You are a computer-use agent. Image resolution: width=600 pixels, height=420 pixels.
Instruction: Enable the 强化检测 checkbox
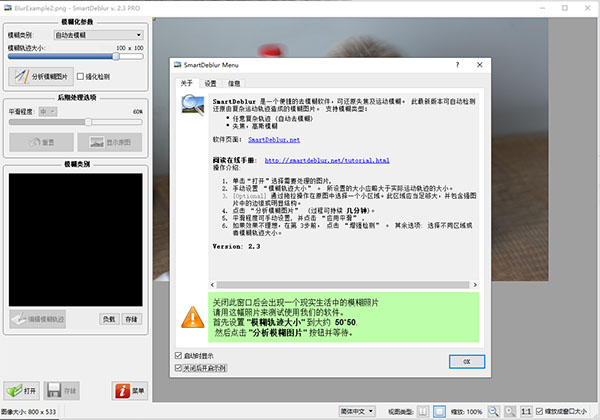[x=80, y=77]
